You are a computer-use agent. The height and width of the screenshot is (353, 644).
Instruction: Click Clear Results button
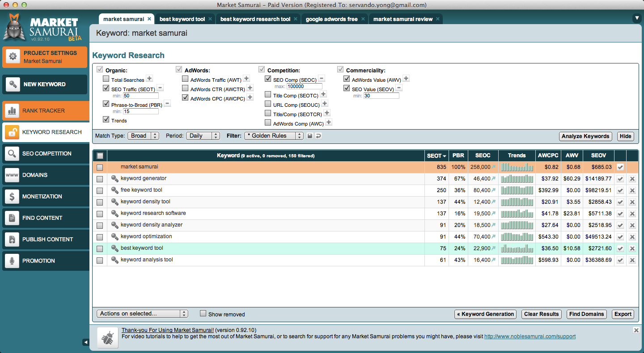(x=541, y=314)
